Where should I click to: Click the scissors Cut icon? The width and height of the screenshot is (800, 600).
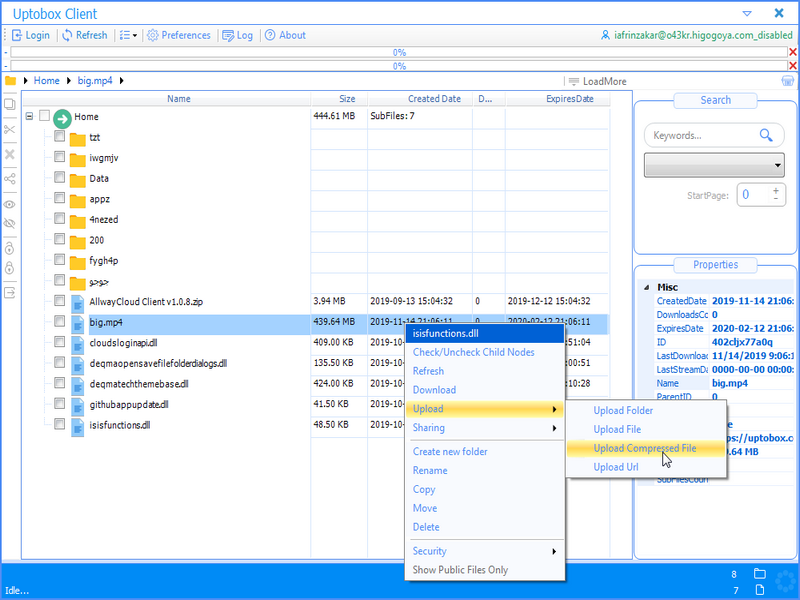[x=10, y=129]
